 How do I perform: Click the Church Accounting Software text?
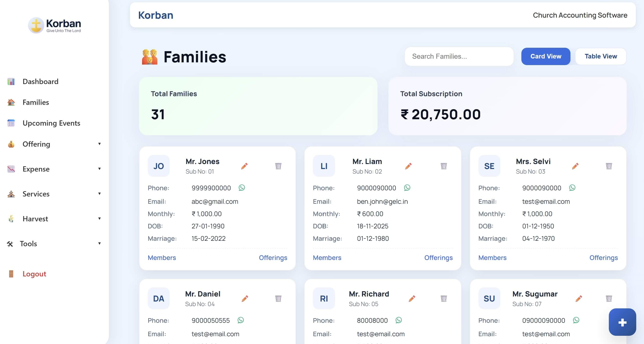(x=580, y=15)
